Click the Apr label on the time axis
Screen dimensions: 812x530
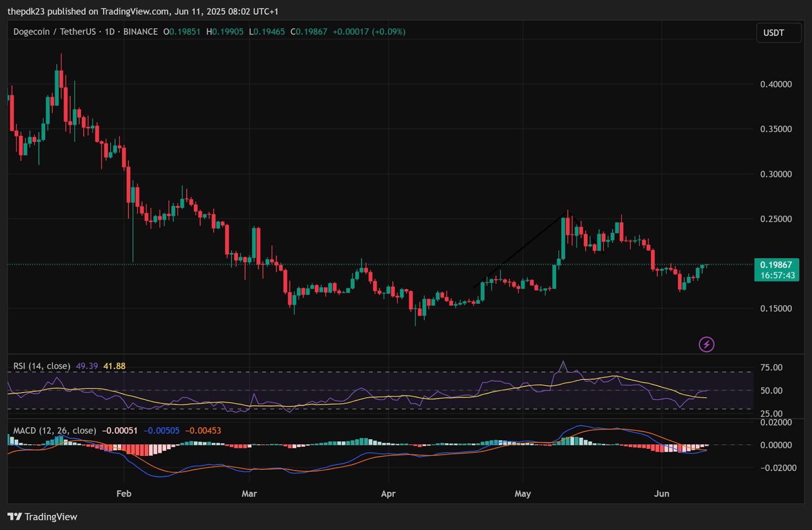[388, 493]
